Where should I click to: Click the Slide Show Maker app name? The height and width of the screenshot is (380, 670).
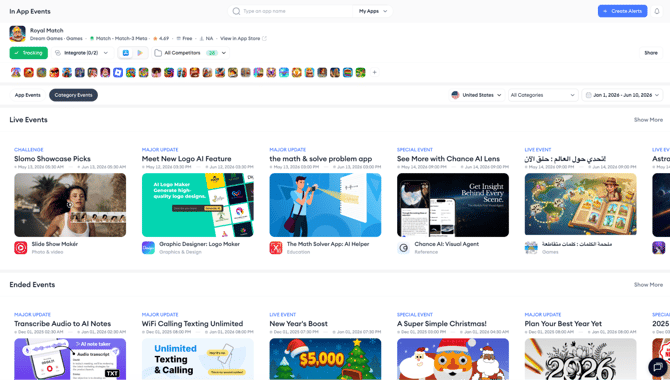coord(55,244)
